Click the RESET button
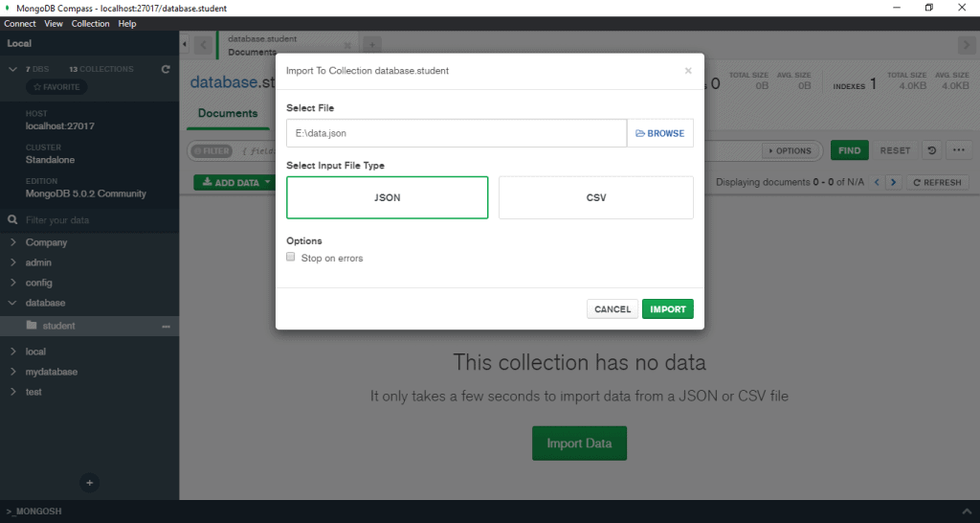 [895, 150]
